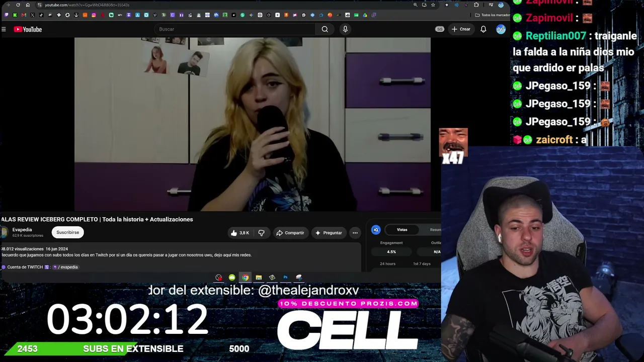Viewport: 644px width, 362px height.
Task: Click the blue IQ extension icon
Action: tap(376, 230)
